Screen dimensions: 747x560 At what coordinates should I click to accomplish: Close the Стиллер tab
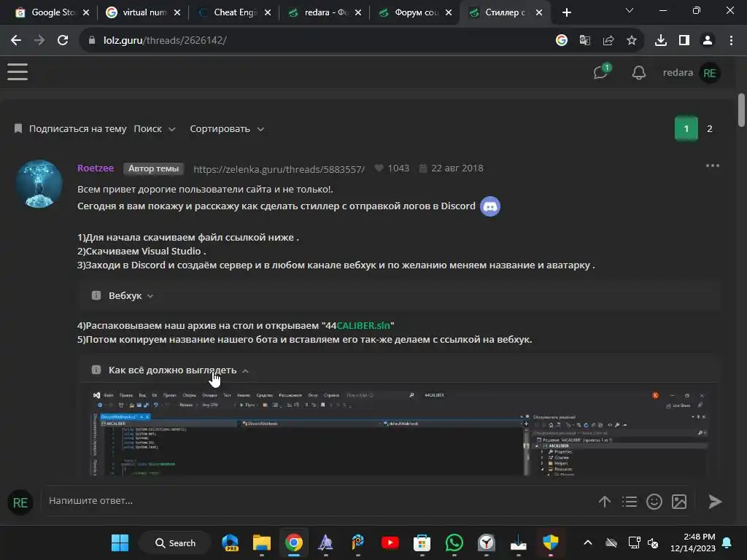pos(539,13)
